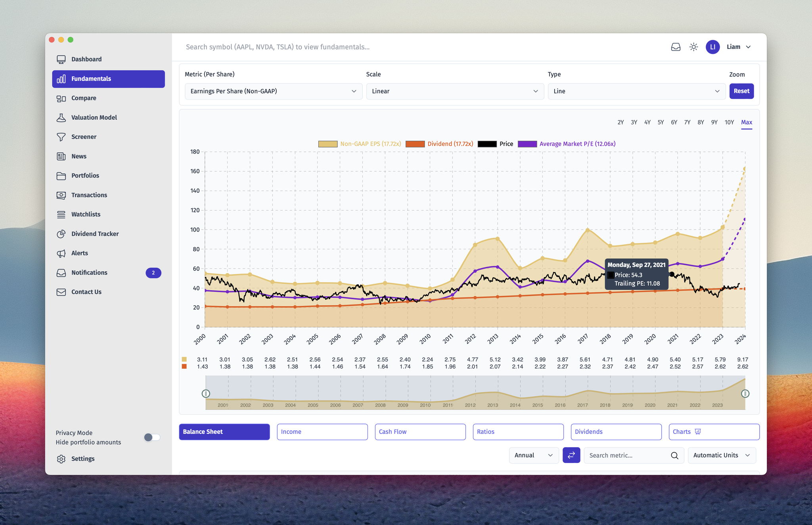Expand the Metric Per Share dropdown
The width and height of the screenshot is (812, 525).
(273, 90)
